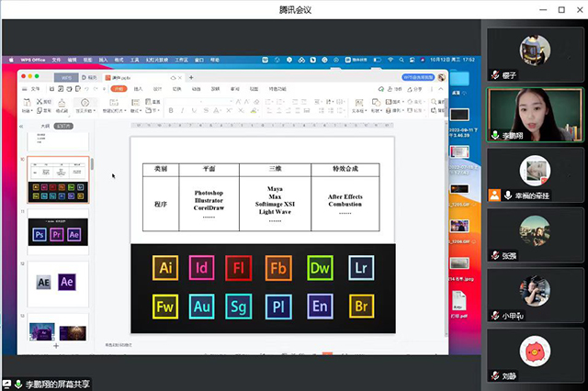The width and height of the screenshot is (588, 391).
Task: Click the plus icon below the slide thumbnails
Action: 56,346
